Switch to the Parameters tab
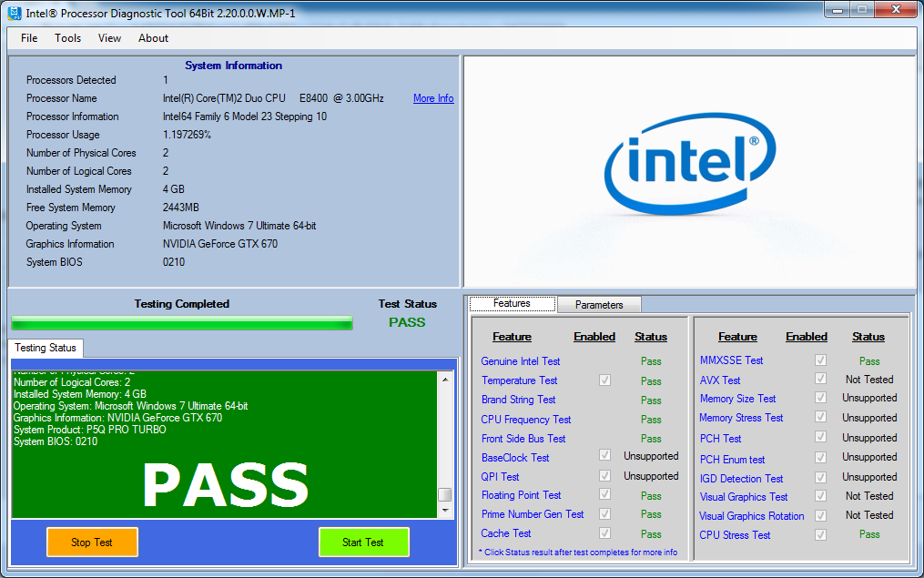 pos(599,305)
